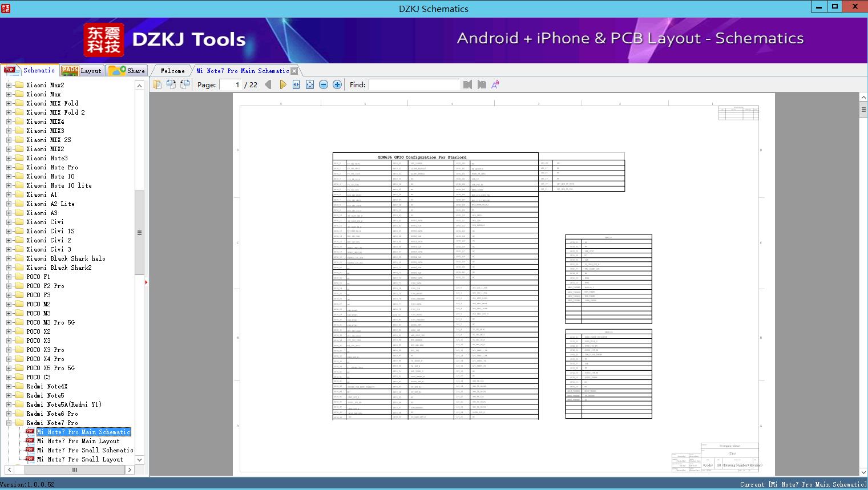Select Xiaomi Note3 in the tree
868x490 pixels.
(47, 158)
